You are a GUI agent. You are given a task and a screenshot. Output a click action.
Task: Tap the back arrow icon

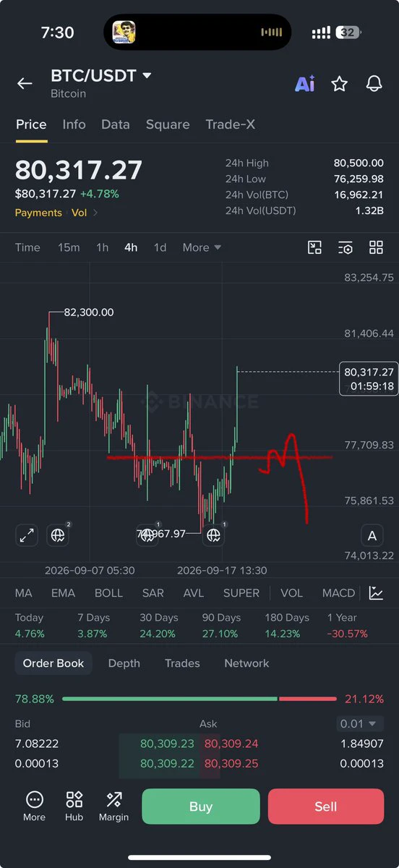[25, 84]
